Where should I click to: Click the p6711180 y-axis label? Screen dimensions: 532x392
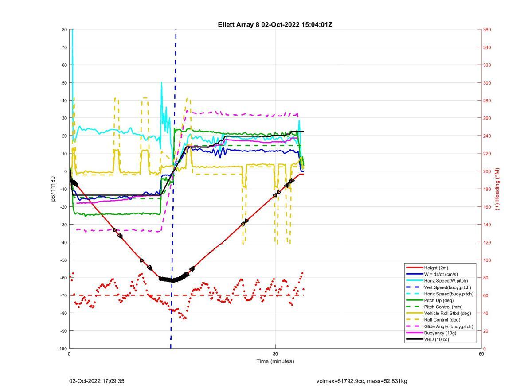[53, 189]
